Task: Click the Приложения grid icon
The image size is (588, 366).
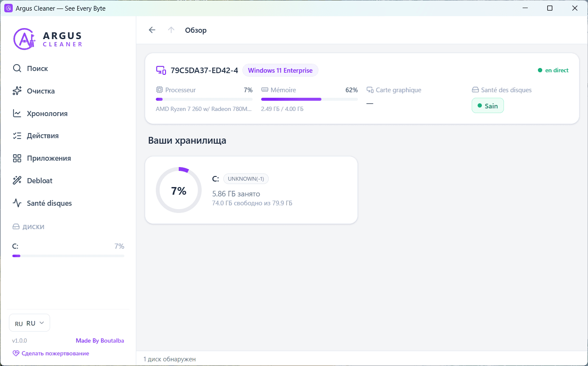Action: [17, 159]
